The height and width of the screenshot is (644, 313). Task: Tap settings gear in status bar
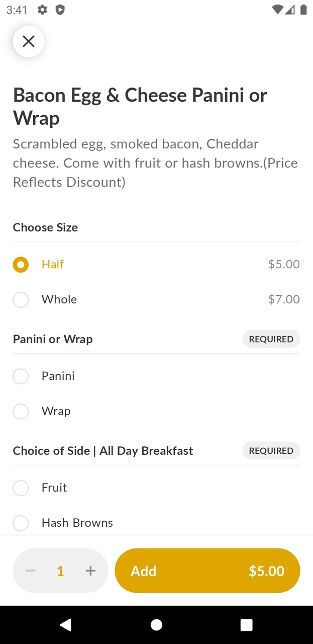(43, 10)
